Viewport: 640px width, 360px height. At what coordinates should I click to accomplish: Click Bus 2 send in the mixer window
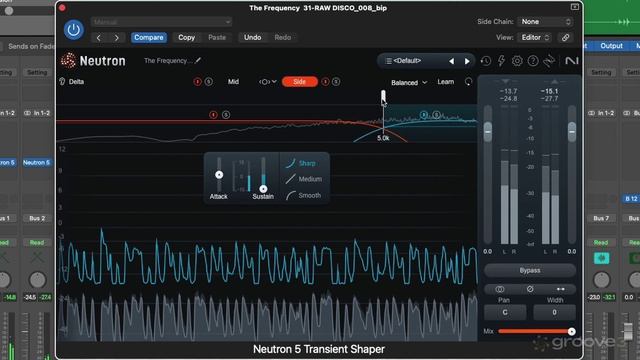pyautogui.click(x=37, y=218)
